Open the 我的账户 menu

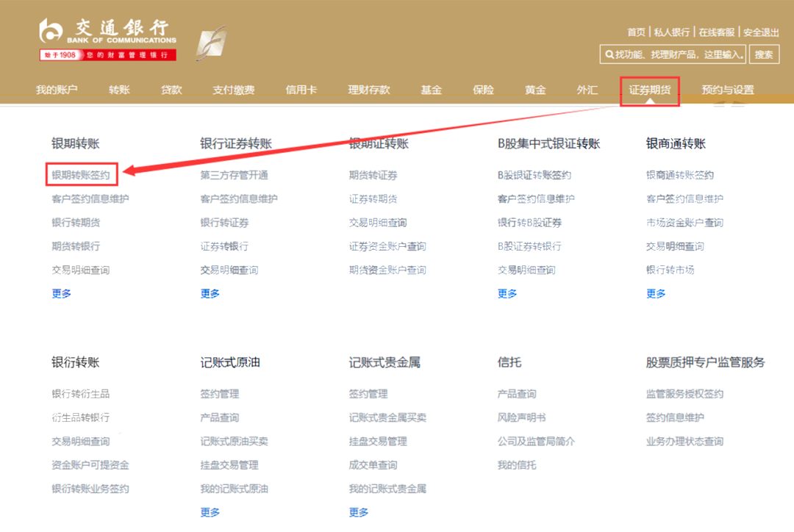pos(57,89)
